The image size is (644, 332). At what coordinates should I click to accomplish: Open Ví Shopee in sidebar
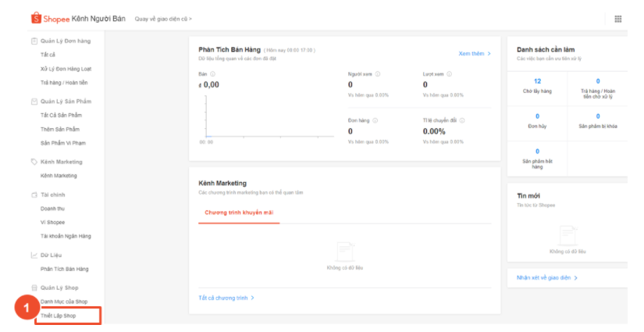click(53, 223)
